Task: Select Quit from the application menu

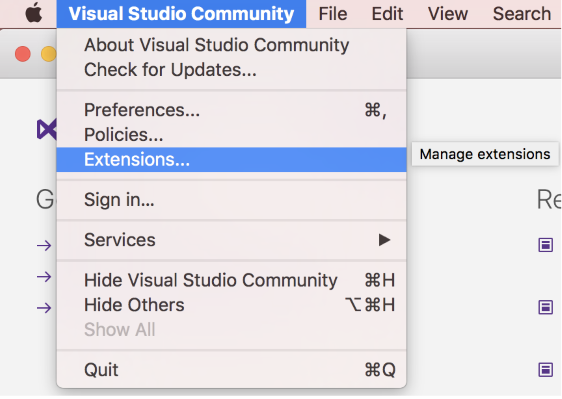Action: pos(232,370)
